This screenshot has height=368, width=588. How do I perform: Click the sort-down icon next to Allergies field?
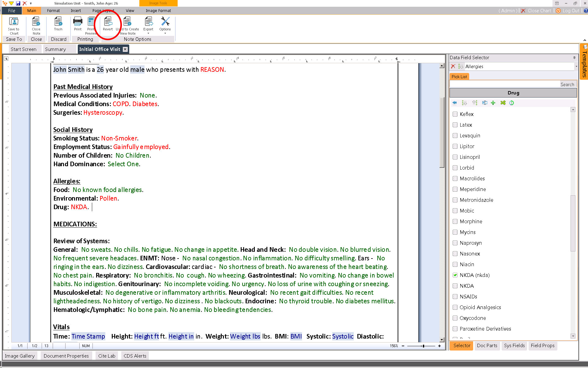(x=461, y=66)
